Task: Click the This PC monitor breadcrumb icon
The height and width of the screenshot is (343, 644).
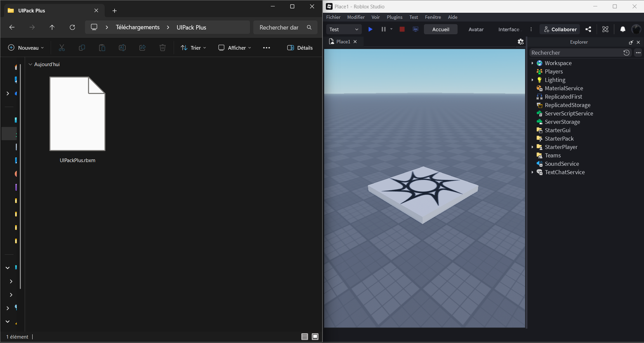Action: (94, 27)
